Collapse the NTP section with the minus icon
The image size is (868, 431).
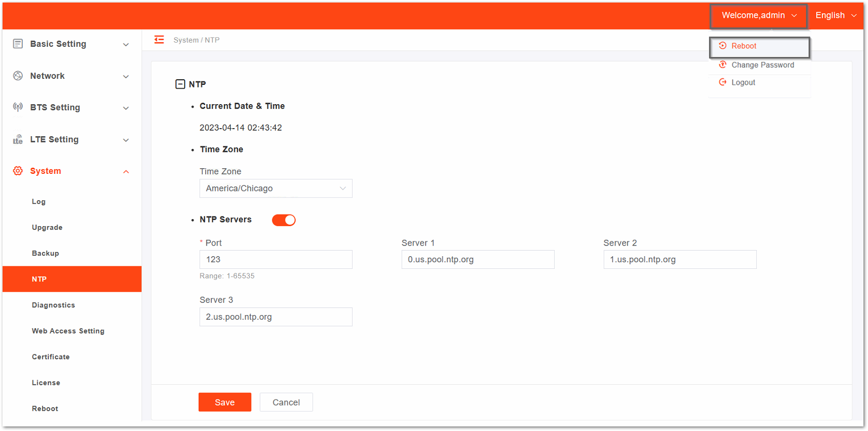(x=180, y=84)
